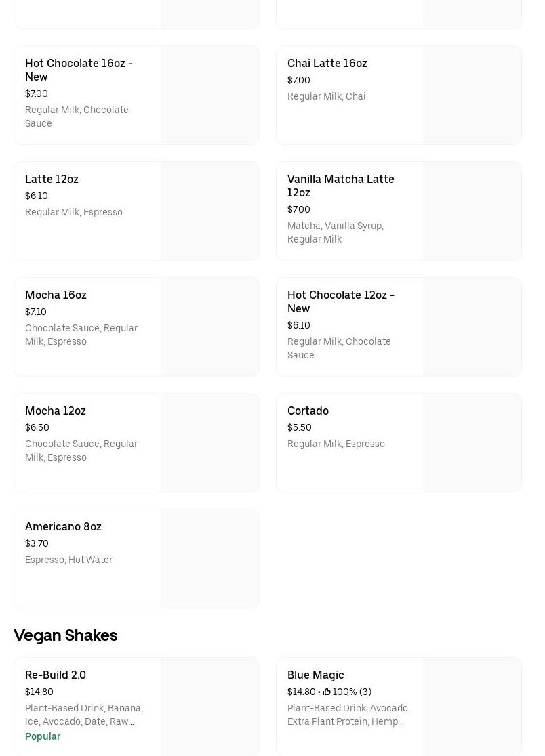Select the Mocha 16oz title
The height and width of the screenshot is (756, 545).
[x=56, y=295]
